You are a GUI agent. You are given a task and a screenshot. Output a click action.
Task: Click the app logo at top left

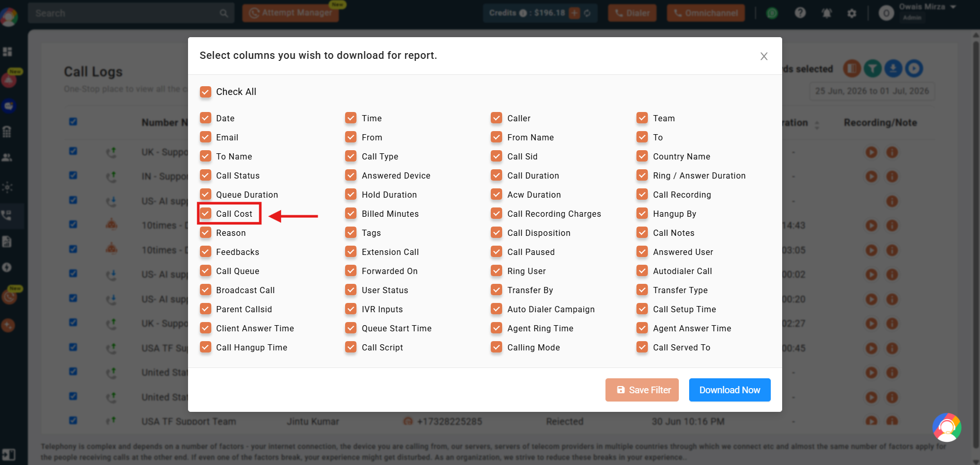point(9,17)
